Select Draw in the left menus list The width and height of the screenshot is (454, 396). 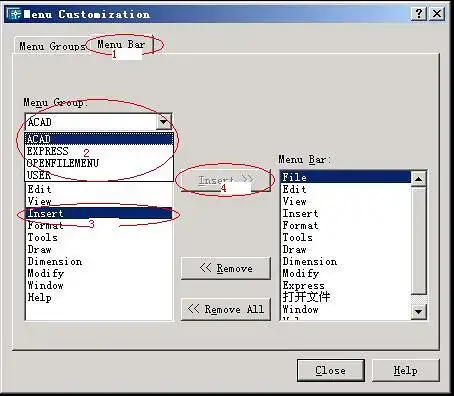click(99, 249)
